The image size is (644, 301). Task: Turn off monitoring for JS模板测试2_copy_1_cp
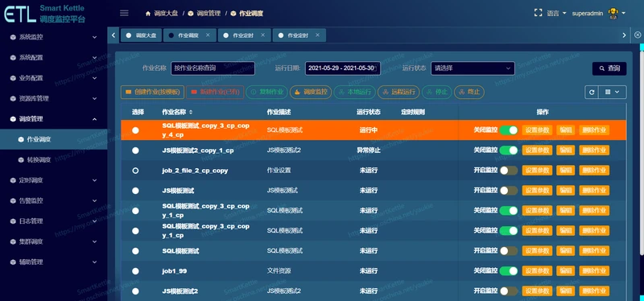click(x=509, y=150)
